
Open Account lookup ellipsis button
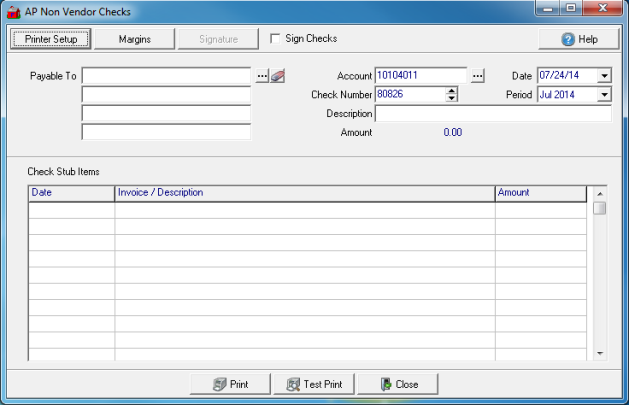click(477, 75)
